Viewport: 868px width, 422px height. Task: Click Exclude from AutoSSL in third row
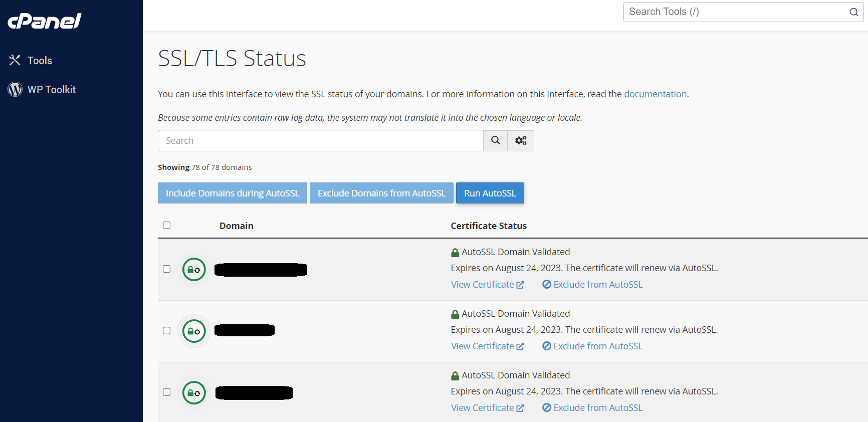click(x=592, y=408)
